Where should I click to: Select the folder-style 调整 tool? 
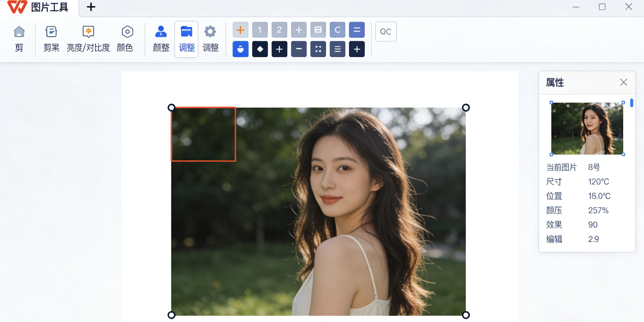tap(186, 39)
